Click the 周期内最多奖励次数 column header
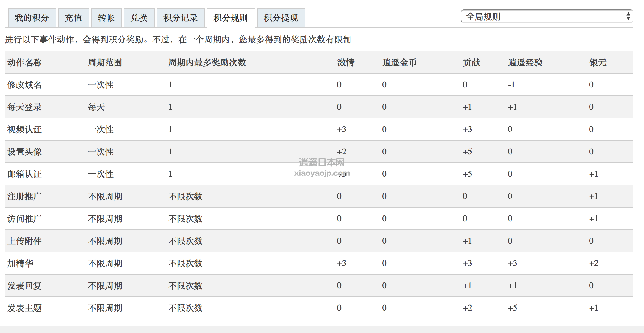Image resolution: width=644 pixels, height=333 pixels. click(x=207, y=63)
